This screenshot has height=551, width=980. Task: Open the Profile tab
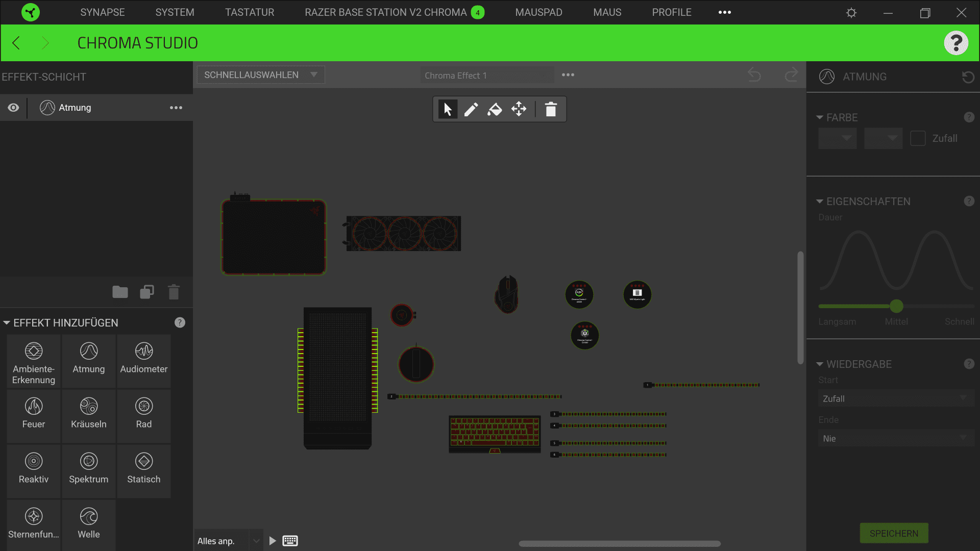(x=671, y=12)
